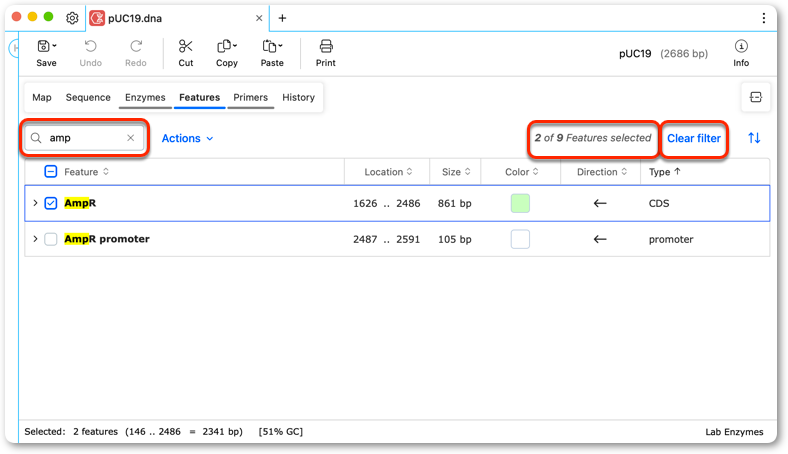The image size is (788, 454).
Task: Click the magnifier search icon
Action: (36, 138)
